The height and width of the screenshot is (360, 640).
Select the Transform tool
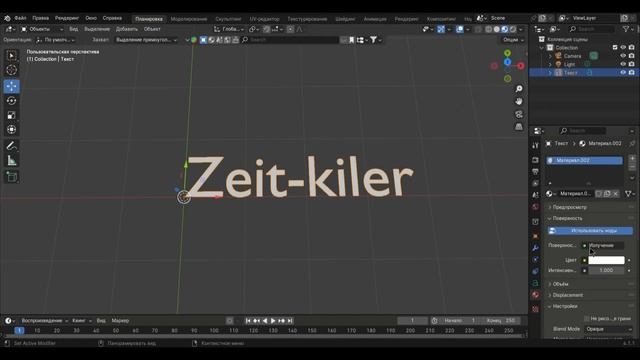pyautogui.click(x=11, y=129)
